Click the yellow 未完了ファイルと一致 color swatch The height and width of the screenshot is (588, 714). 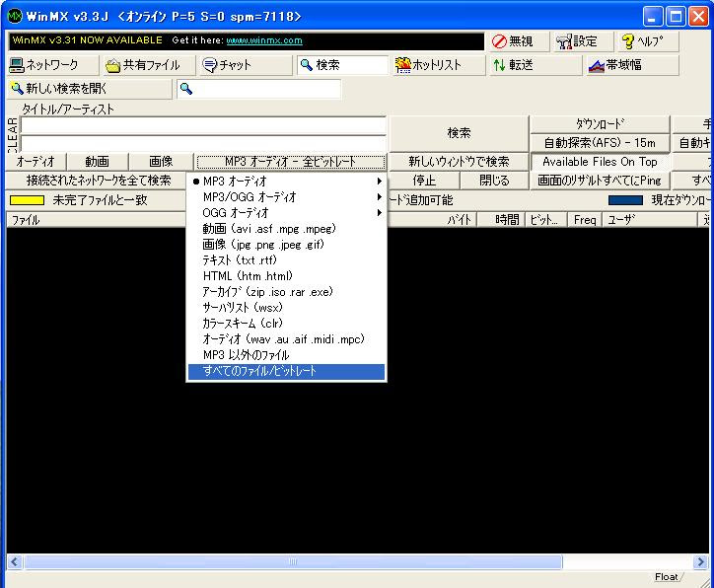27,200
